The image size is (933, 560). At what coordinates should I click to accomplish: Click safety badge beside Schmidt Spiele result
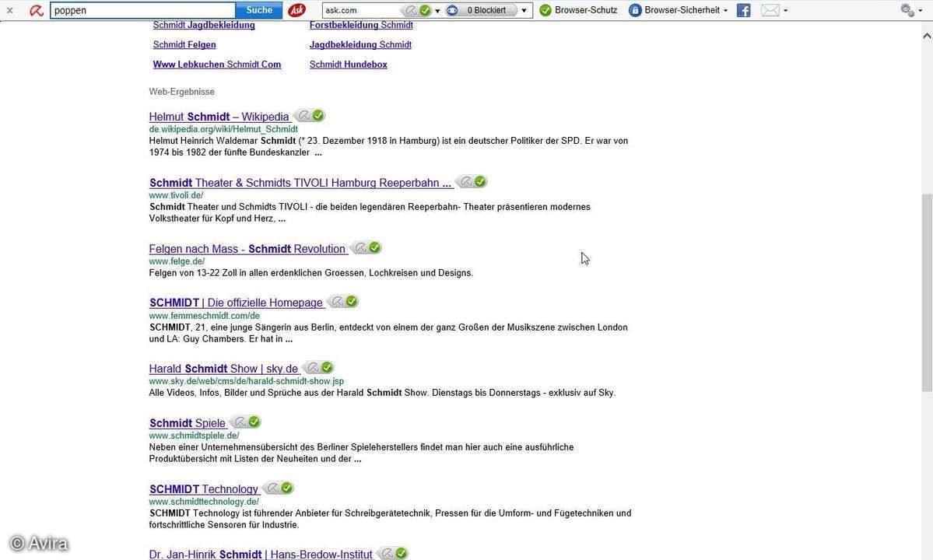click(247, 422)
